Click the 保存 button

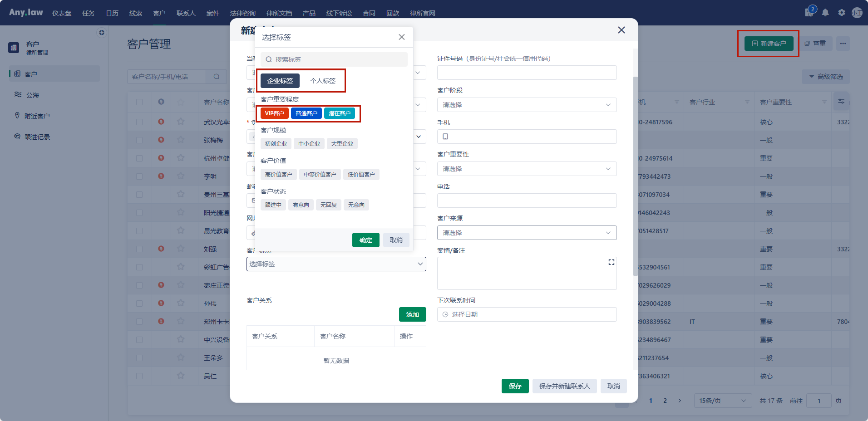pos(515,386)
